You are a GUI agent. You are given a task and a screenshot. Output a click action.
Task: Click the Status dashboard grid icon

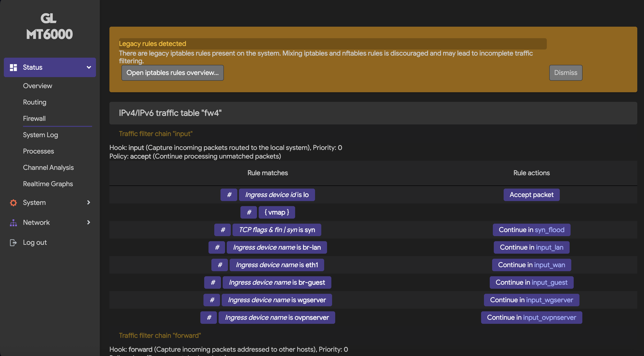point(13,67)
